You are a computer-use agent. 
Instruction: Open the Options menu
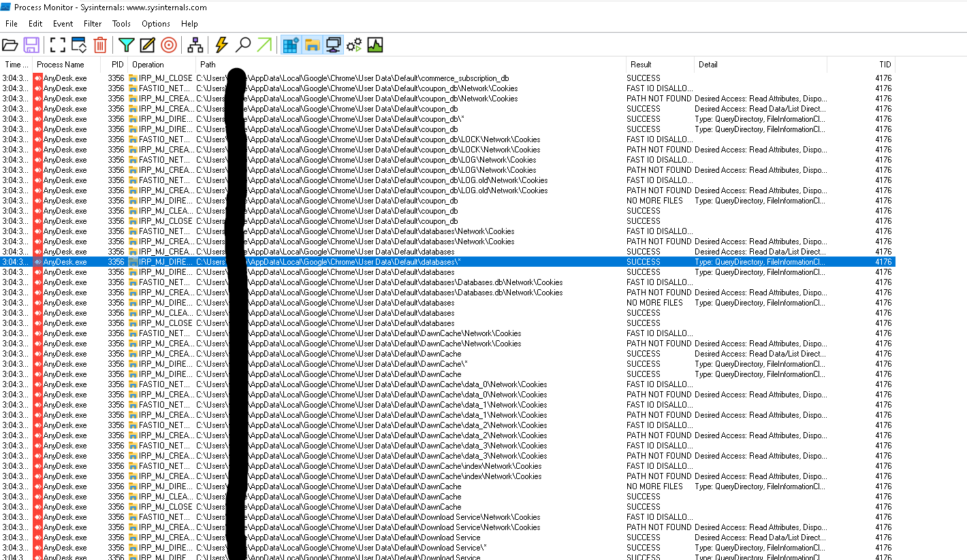(x=156, y=24)
